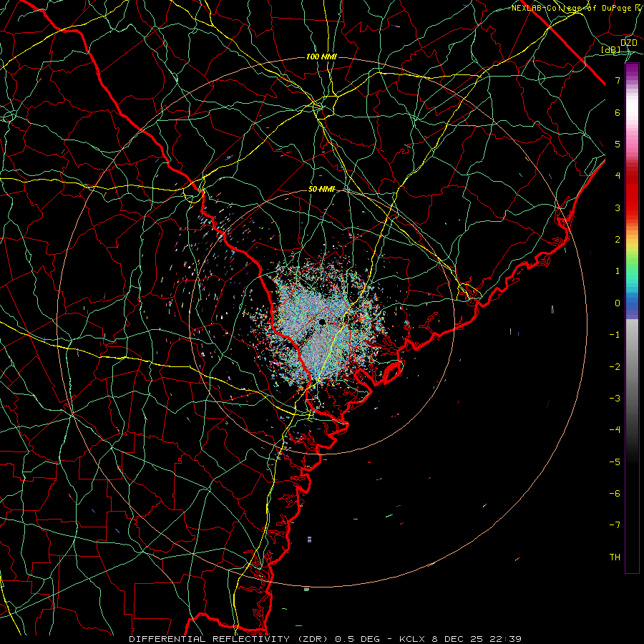644x644 pixels.
Task: Click the 1 tick label on the color scale
Action: pos(618,271)
